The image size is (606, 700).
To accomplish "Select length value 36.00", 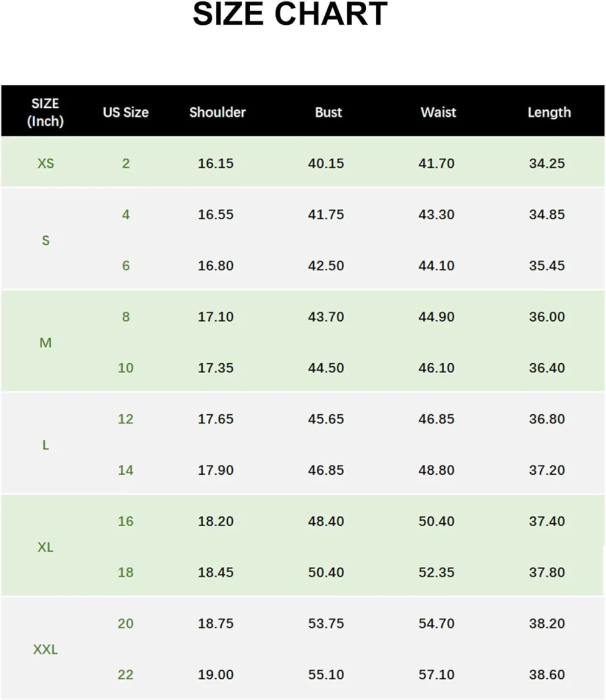I will [x=547, y=317].
